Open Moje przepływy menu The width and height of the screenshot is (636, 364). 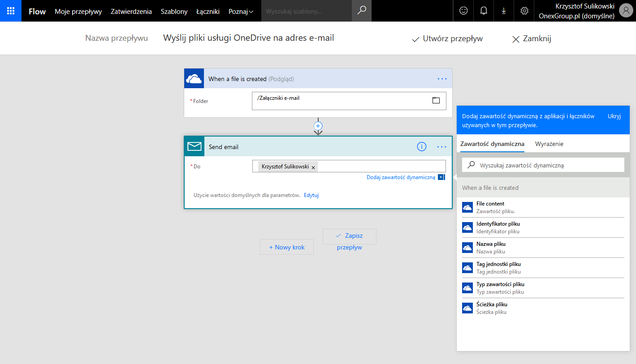point(78,12)
